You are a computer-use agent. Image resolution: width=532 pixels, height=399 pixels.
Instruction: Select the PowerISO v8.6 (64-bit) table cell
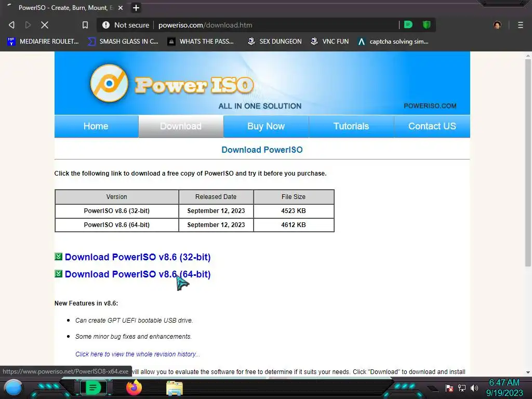coord(117,225)
